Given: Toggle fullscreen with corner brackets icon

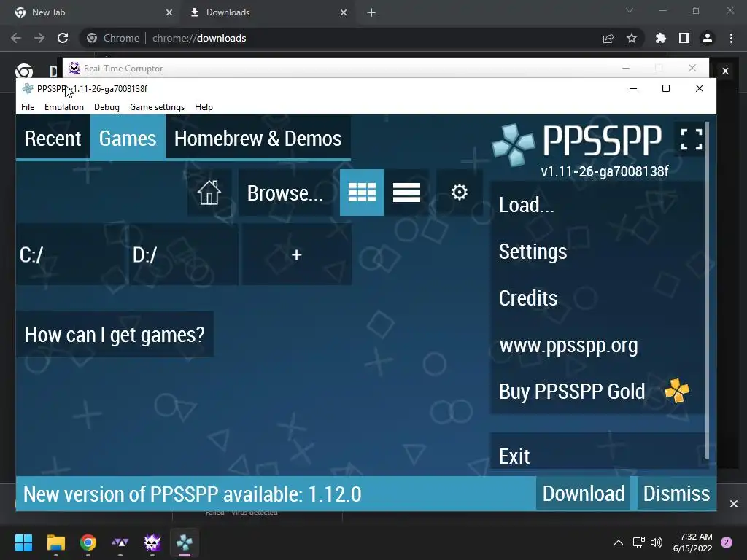Looking at the screenshot, I should tap(692, 139).
